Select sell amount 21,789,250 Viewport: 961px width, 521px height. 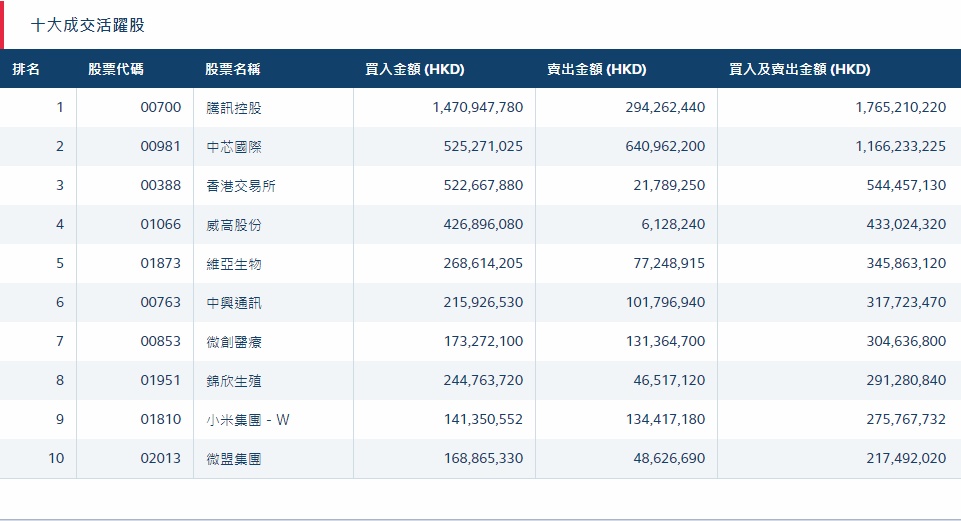tap(669, 185)
